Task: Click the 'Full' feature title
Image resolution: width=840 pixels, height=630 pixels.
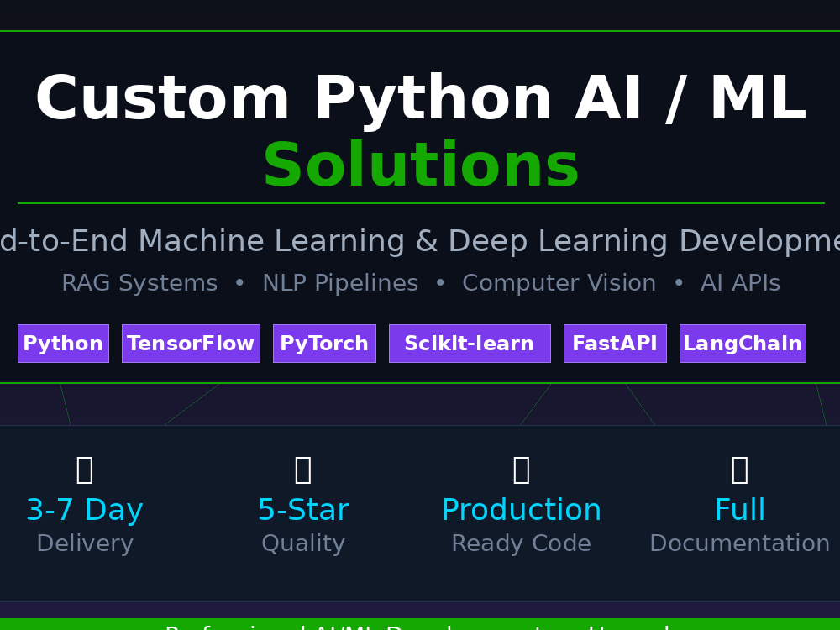Action: (x=740, y=510)
